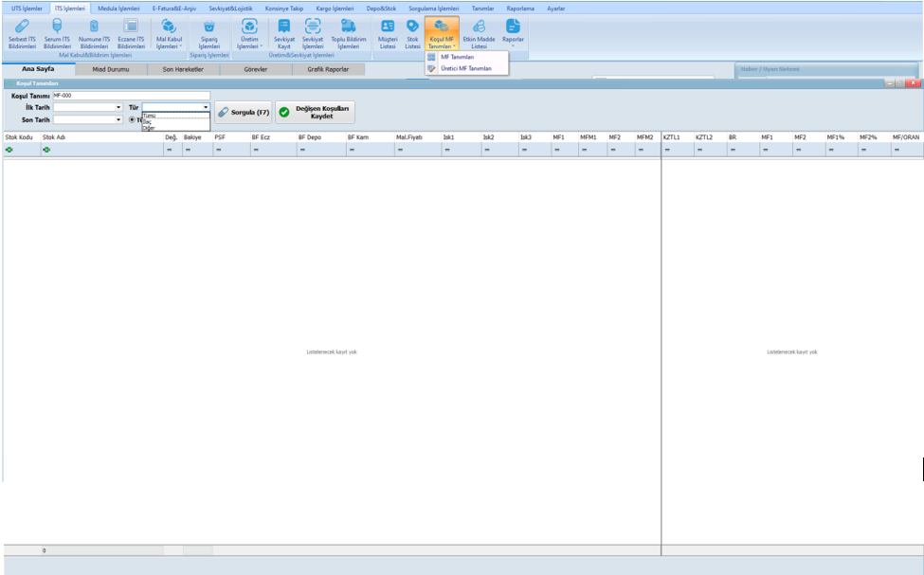Expand the Son Tarih date dropdown
The width and height of the screenshot is (924, 575).
(x=118, y=120)
